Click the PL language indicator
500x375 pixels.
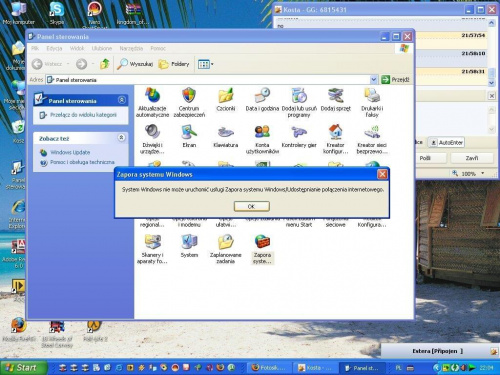pyautogui.click(x=398, y=368)
